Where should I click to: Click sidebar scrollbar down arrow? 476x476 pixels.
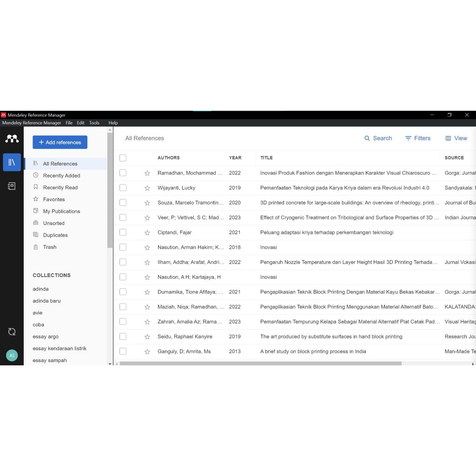[x=110, y=364]
